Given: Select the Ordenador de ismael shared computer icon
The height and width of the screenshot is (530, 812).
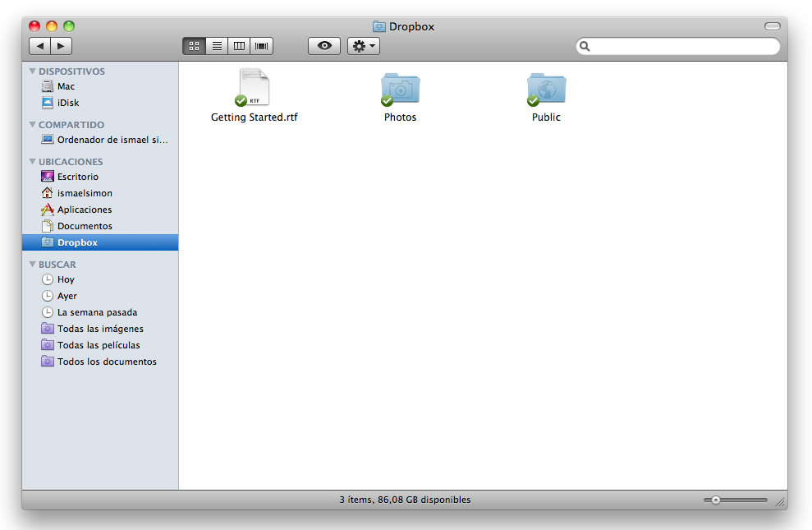Looking at the screenshot, I should pyautogui.click(x=47, y=140).
